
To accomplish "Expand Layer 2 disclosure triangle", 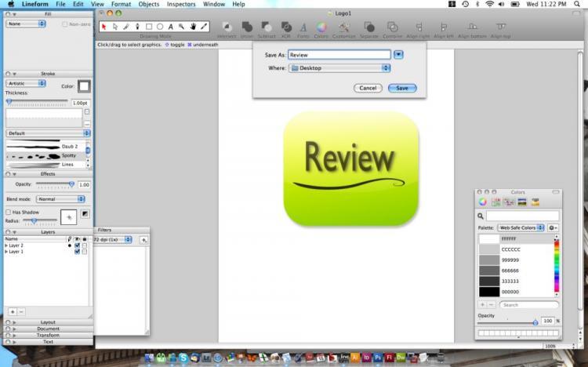I will click(x=6, y=245).
